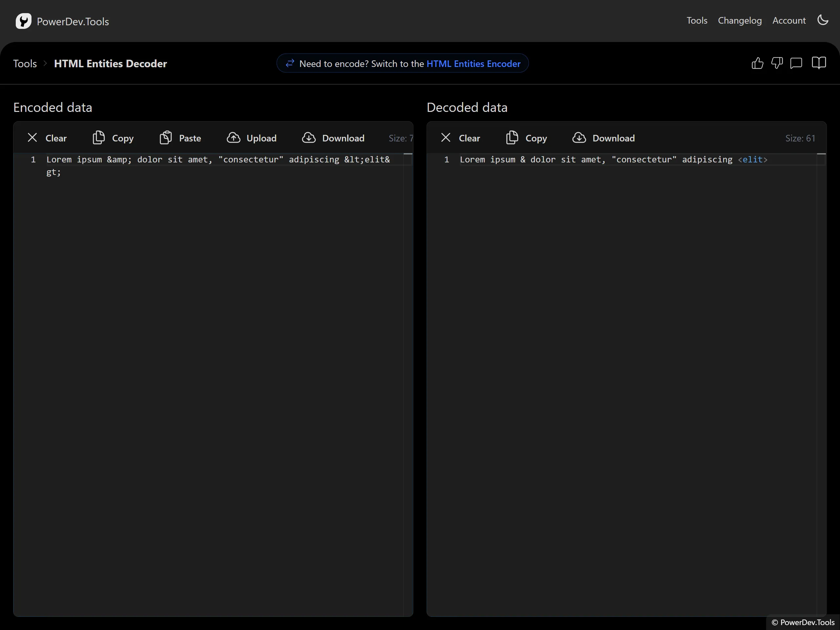
Task: Click line number 1 in Decoded editor
Action: click(x=447, y=159)
